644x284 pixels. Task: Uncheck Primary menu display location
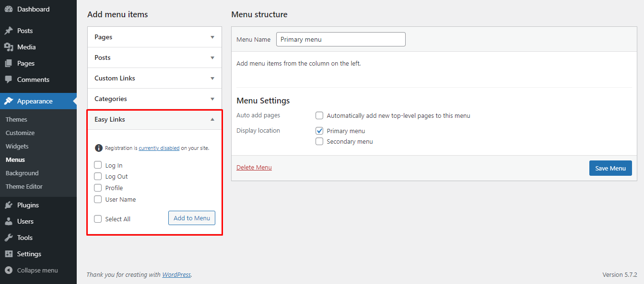319,131
